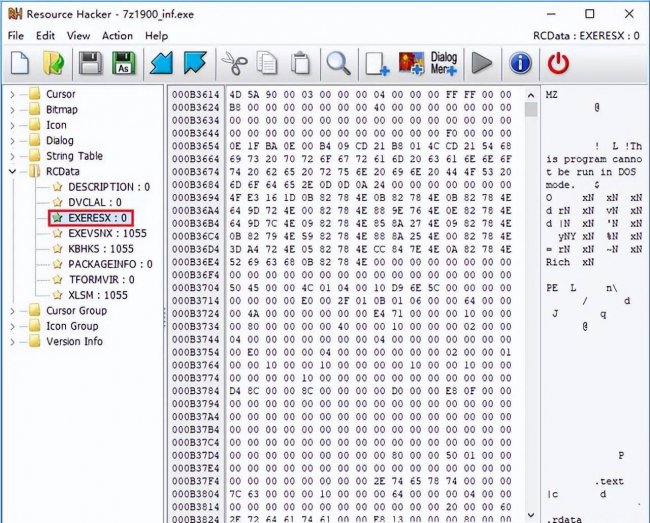650x523 pixels.
Task: Click the green Save As floppy icon
Action: pos(124,63)
